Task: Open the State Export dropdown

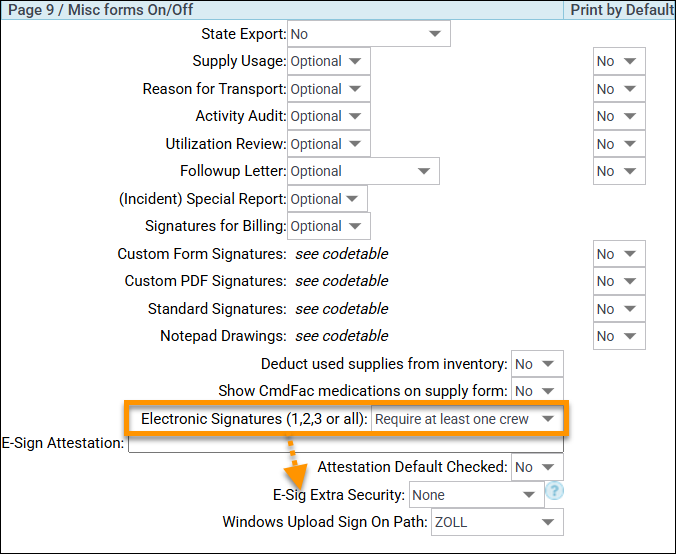Action: [368, 34]
